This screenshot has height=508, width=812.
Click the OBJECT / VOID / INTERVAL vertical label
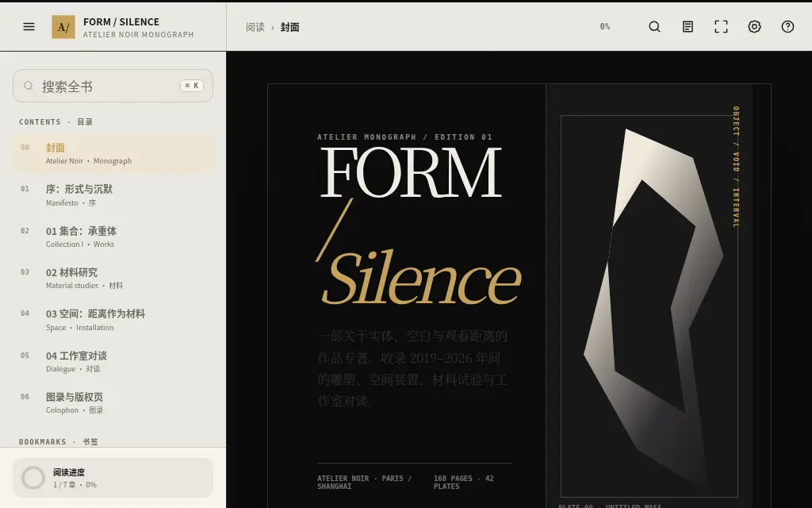(736, 167)
